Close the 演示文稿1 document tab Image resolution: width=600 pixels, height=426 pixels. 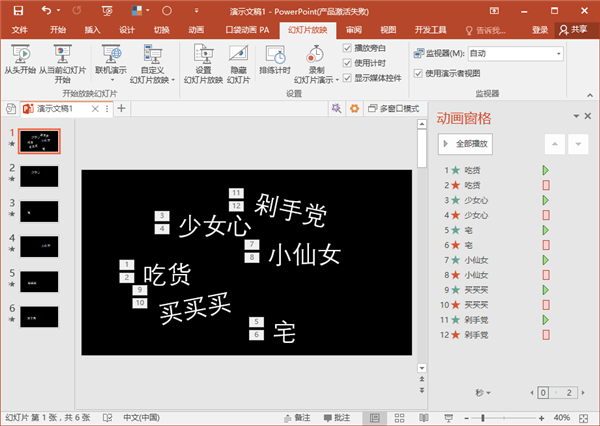95,109
